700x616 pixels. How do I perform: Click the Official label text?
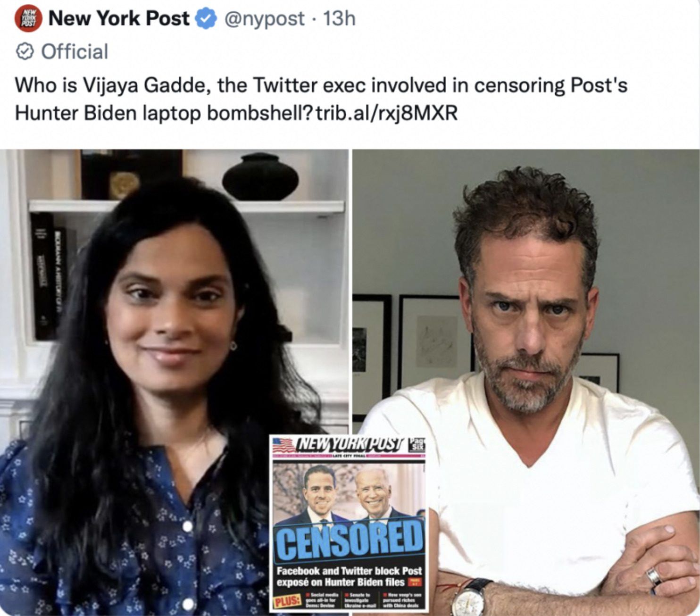coord(75,52)
